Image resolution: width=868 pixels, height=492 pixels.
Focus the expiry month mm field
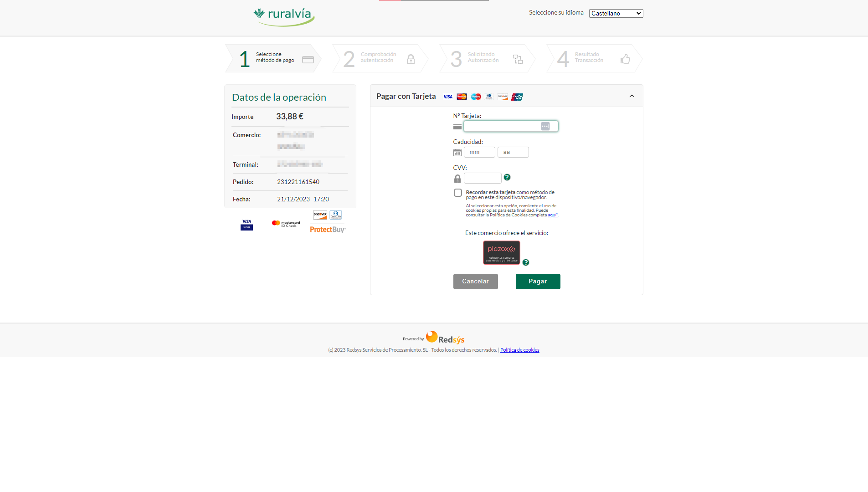tap(479, 152)
